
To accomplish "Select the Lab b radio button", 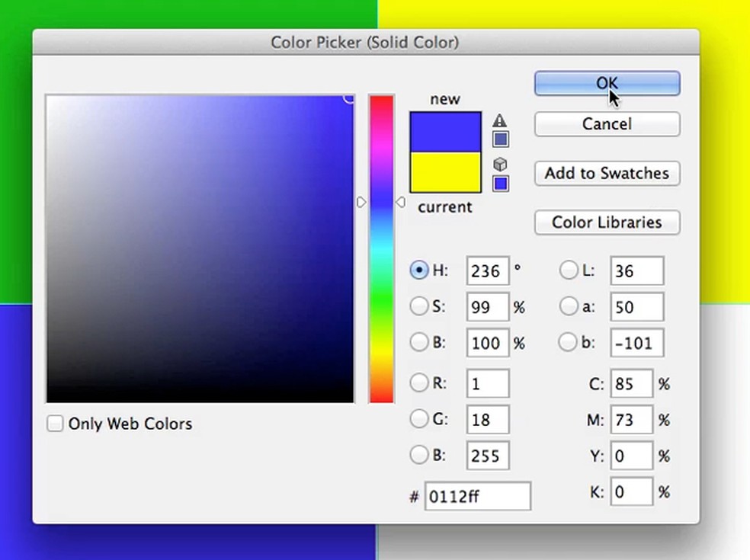I will [x=568, y=342].
